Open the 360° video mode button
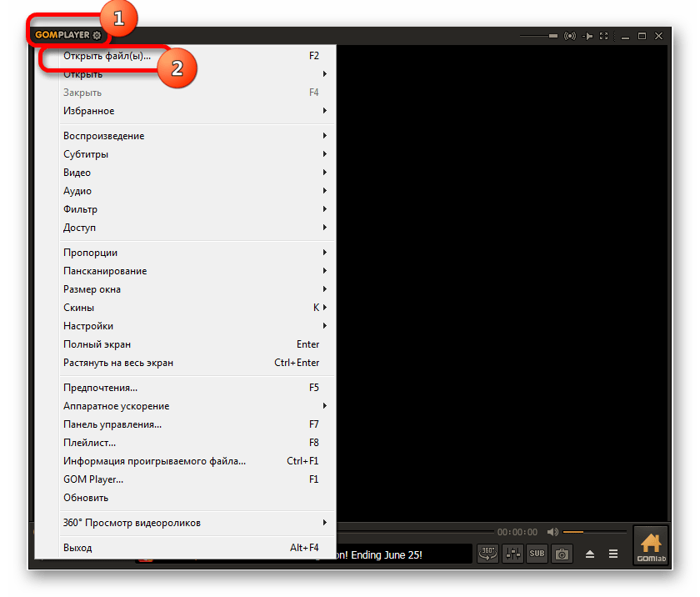 (x=487, y=554)
